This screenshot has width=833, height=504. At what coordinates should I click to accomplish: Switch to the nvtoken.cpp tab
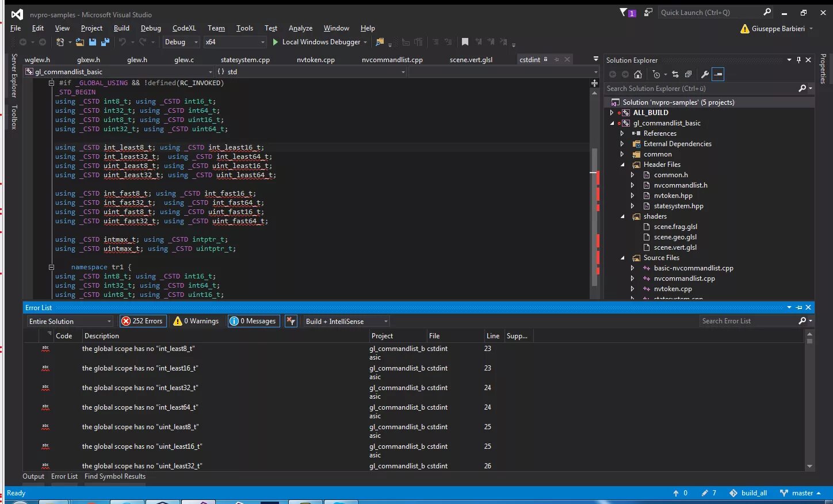coord(316,59)
